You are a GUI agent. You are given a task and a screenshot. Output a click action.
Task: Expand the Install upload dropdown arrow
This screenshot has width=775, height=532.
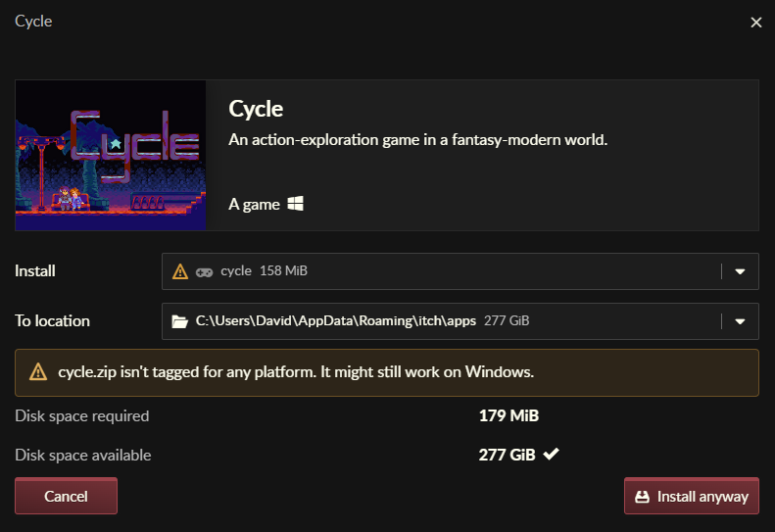click(740, 271)
